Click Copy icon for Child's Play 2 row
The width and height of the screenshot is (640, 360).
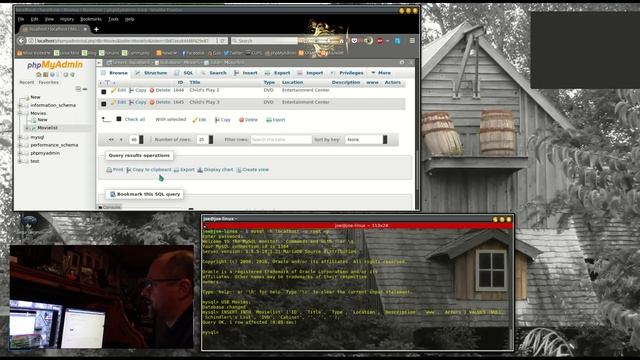coord(131,90)
